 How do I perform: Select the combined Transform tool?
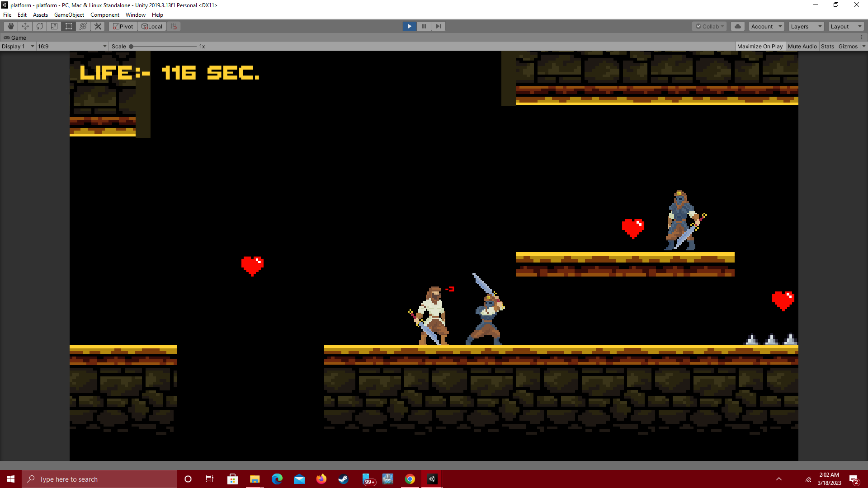point(83,26)
